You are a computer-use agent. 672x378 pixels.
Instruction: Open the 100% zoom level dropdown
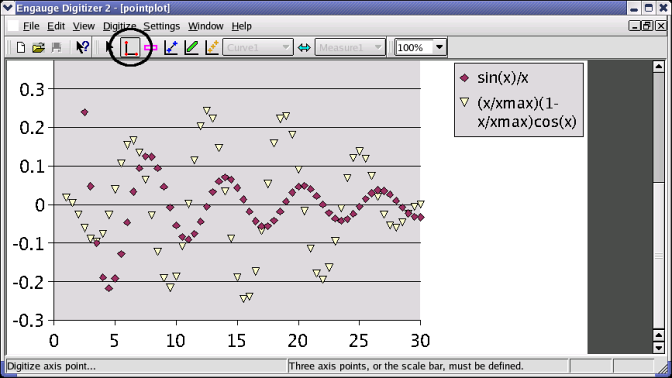pos(439,47)
